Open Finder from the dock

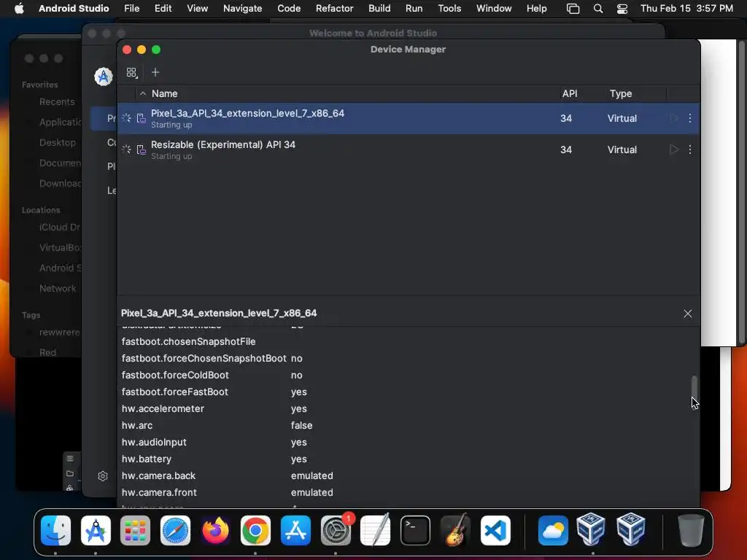(55, 531)
